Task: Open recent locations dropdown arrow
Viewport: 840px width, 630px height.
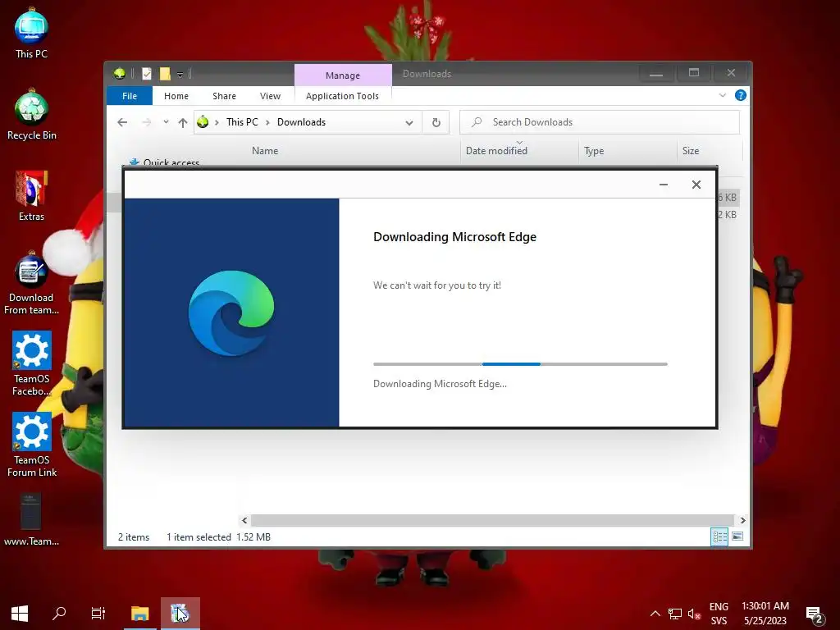Action: (x=166, y=122)
